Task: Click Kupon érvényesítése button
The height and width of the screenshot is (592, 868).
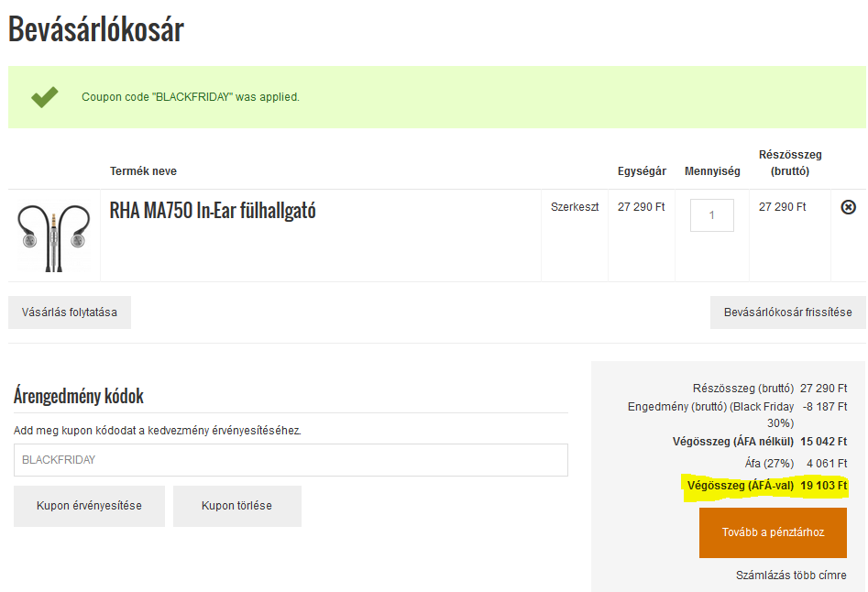Action: click(x=89, y=506)
